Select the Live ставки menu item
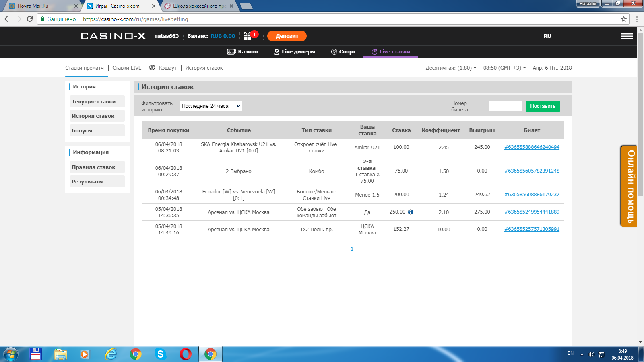Screen dimensions: 644x362 [391, 51]
